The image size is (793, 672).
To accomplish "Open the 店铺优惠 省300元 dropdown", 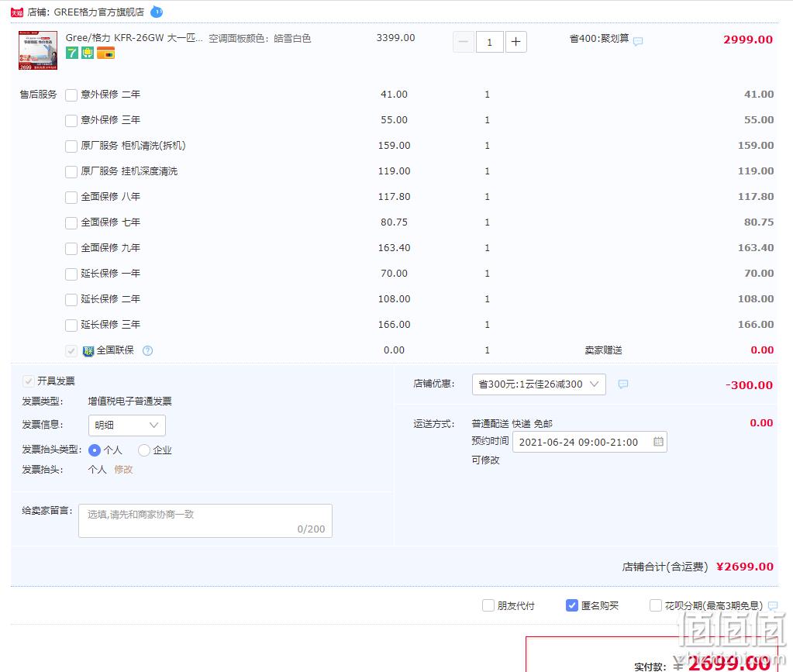I will point(539,384).
